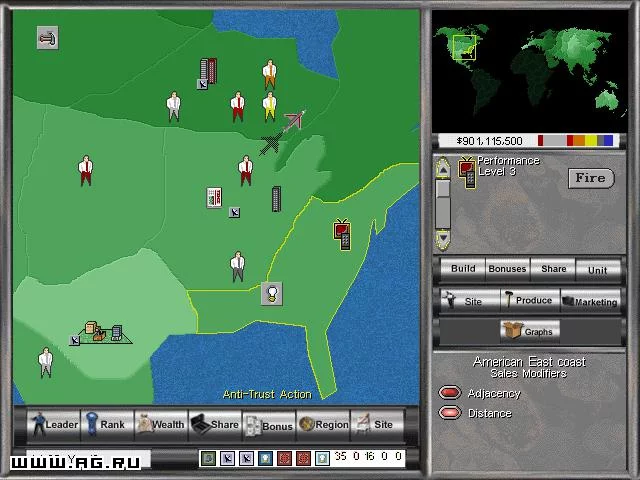
Task: Switch to the Site tab in the side panel
Action: coord(470,301)
